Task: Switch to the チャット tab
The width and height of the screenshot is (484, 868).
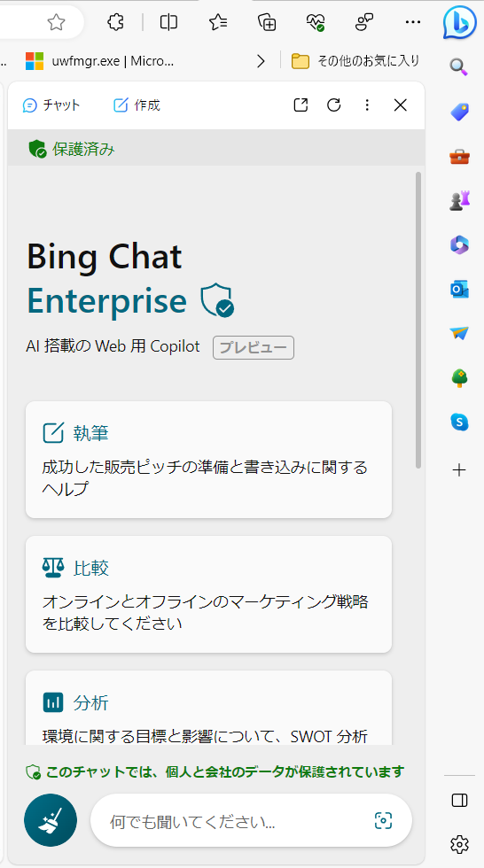Action: 51,105
